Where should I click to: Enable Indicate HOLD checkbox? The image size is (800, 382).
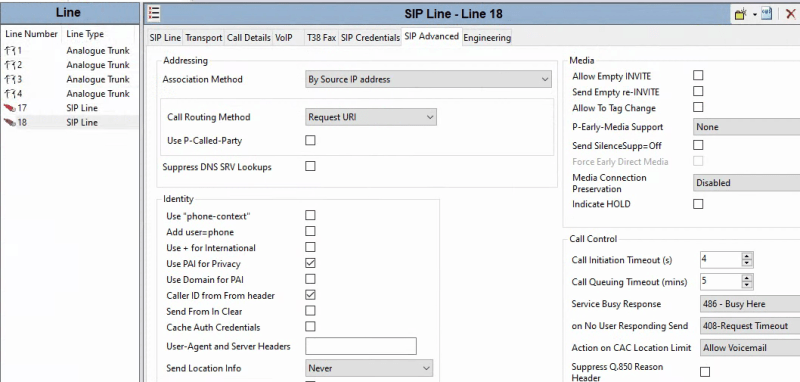[x=698, y=204]
